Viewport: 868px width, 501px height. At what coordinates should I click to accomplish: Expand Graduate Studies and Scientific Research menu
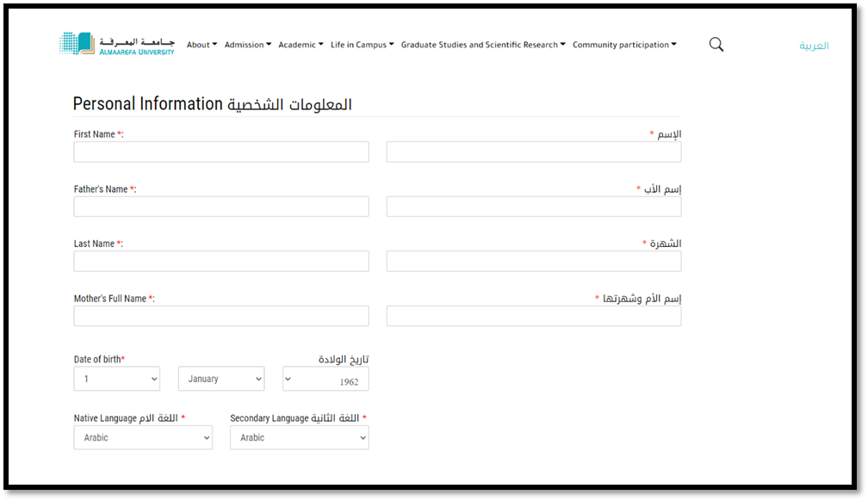[x=483, y=45]
